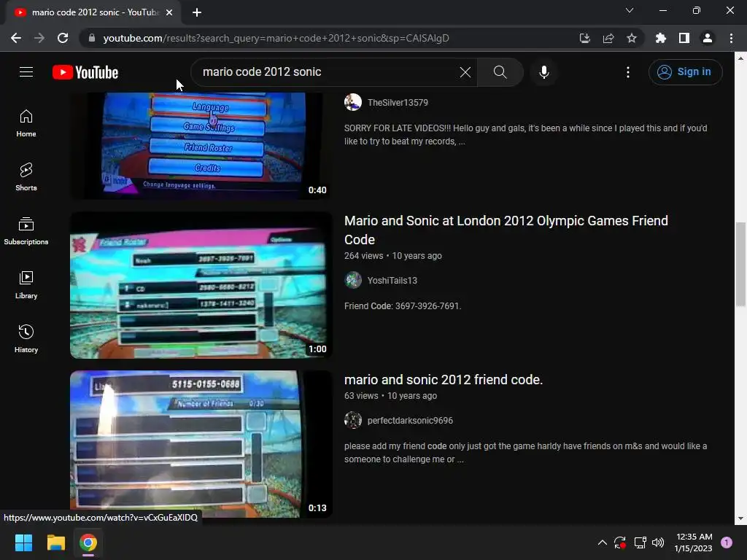Open 'mario and sonic 2012 friend code.' title
Screen dimensions: 747x560
click(x=444, y=379)
